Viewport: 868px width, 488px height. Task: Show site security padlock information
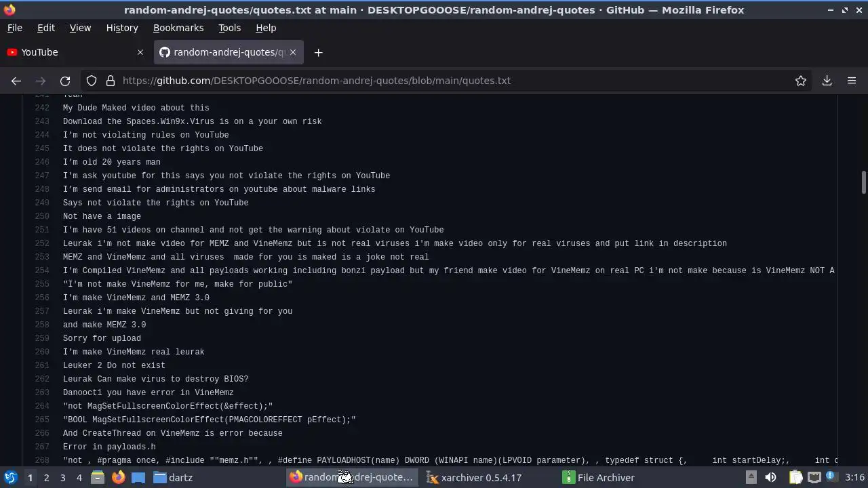110,81
